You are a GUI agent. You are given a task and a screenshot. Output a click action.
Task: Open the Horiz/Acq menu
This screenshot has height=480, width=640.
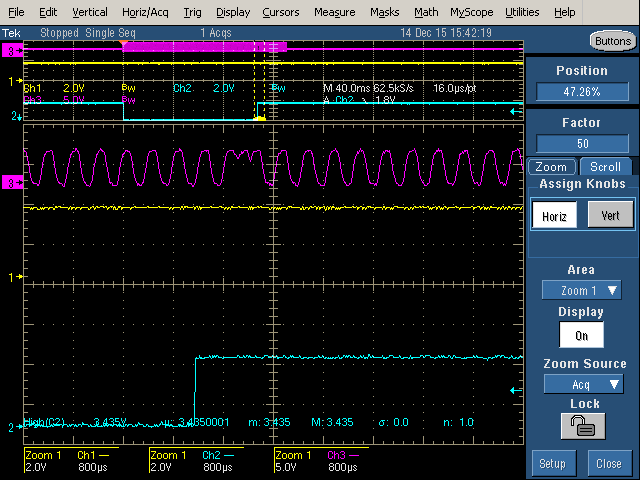145,13
